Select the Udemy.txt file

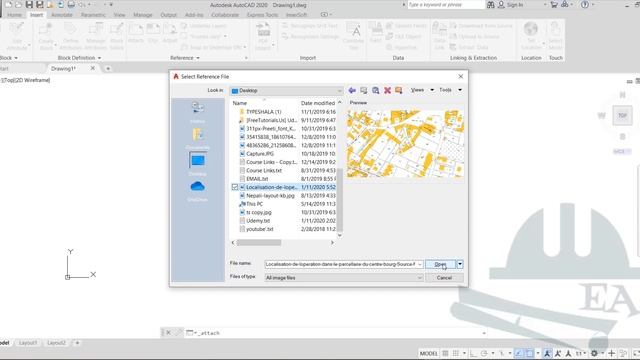coord(258,220)
